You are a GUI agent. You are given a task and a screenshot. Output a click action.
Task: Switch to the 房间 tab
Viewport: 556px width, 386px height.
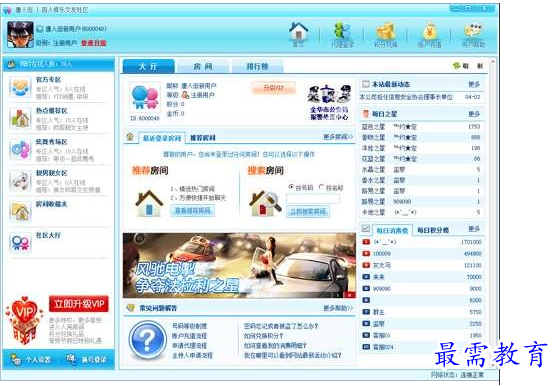click(x=203, y=66)
